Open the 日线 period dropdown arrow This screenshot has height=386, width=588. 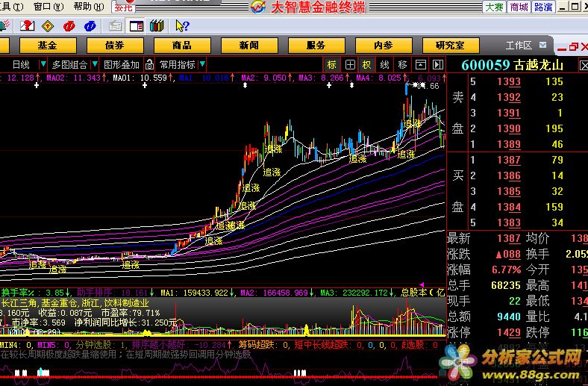pyautogui.click(x=43, y=64)
